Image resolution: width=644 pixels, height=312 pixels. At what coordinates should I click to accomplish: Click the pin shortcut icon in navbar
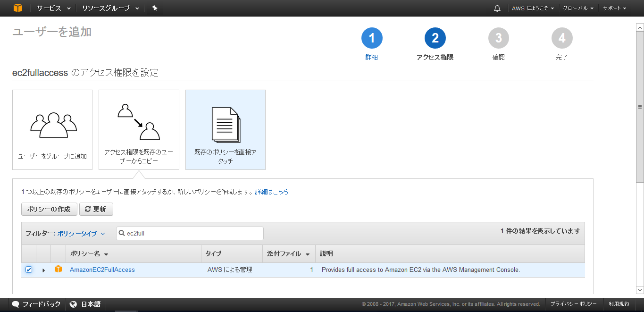(x=155, y=8)
